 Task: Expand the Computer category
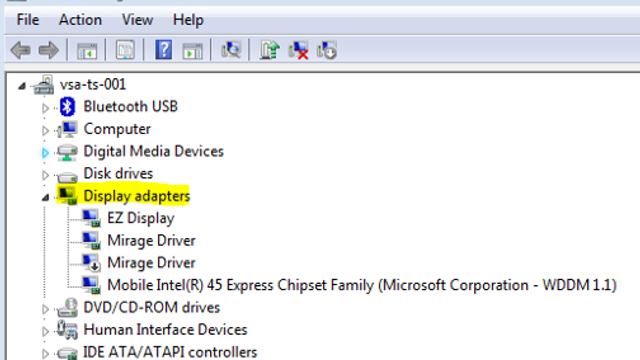(x=45, y=130)
